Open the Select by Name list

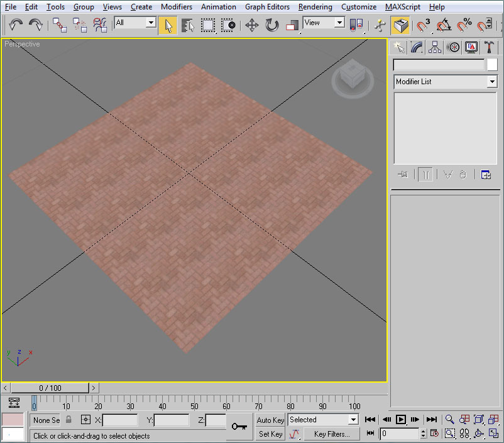188,25
